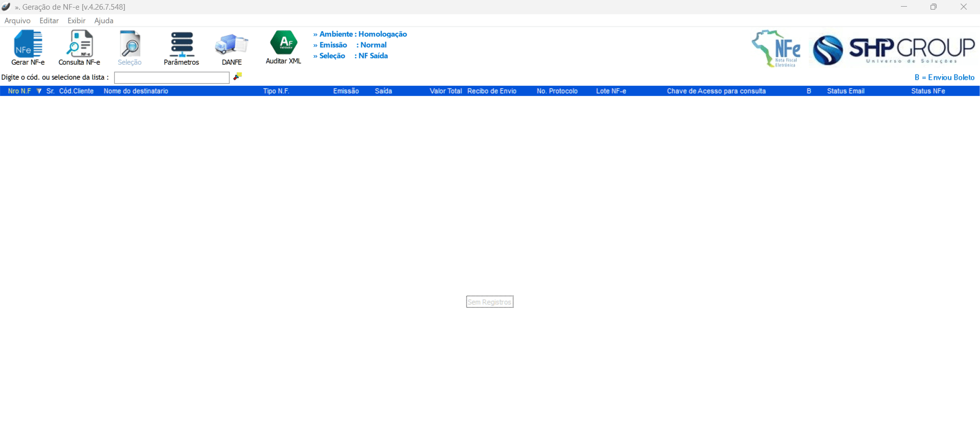This screenshot has width=980, height=438.
Task: Click the SHP Group logo
Action: pos(894,50)
